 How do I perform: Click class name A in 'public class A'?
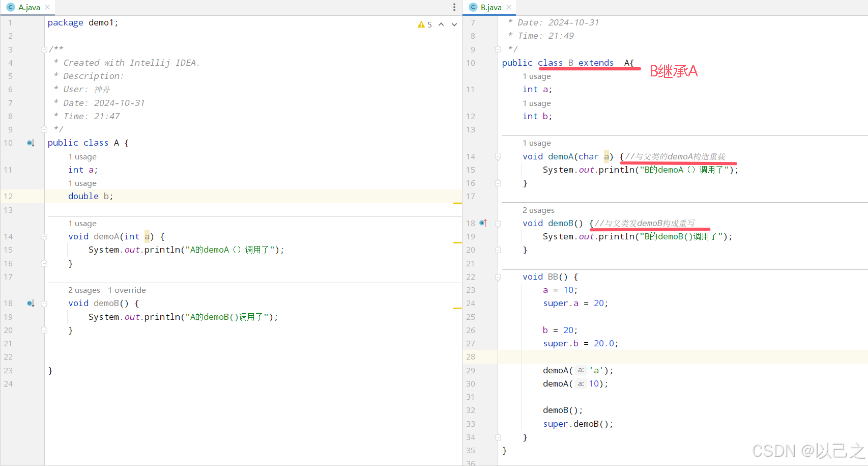tap(117, 143)
